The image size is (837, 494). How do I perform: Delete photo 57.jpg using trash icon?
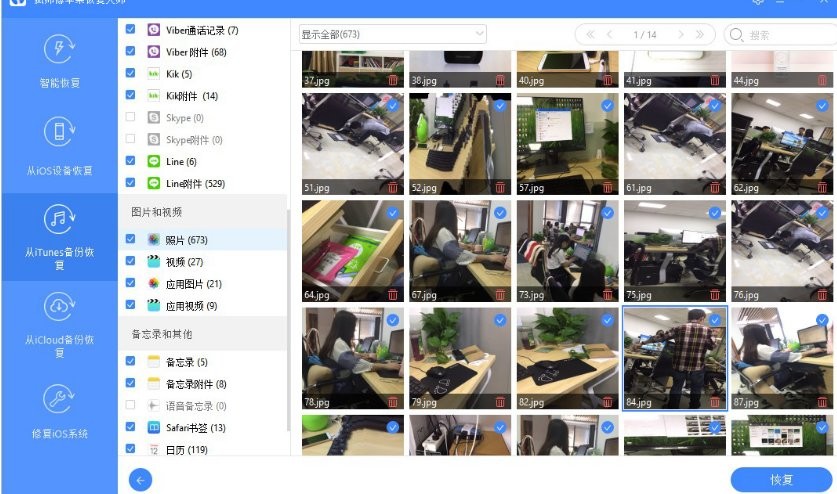[607, 187]
